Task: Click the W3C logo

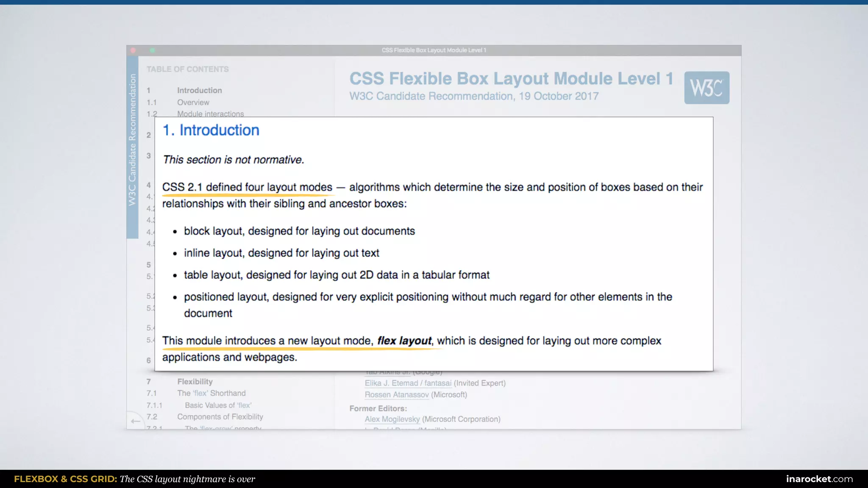Action: (x=707, y=88)
